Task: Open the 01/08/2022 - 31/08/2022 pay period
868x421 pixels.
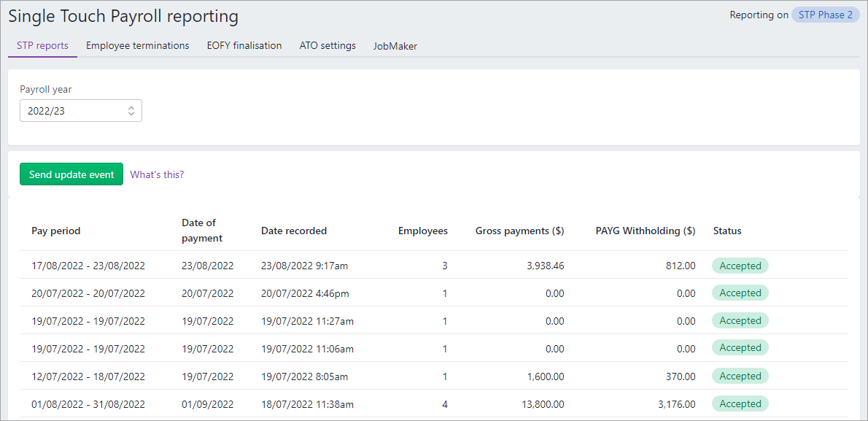Action: pos(88,404)
